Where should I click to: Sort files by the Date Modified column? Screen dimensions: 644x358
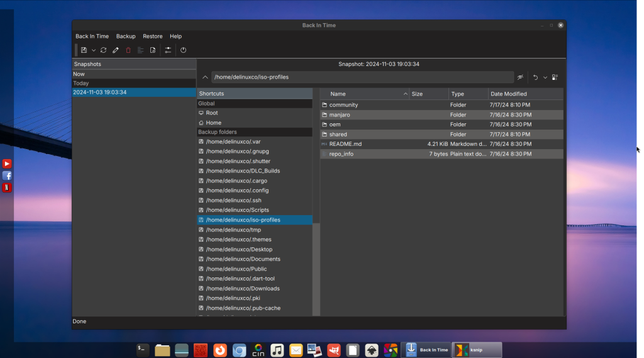(509, 94)
